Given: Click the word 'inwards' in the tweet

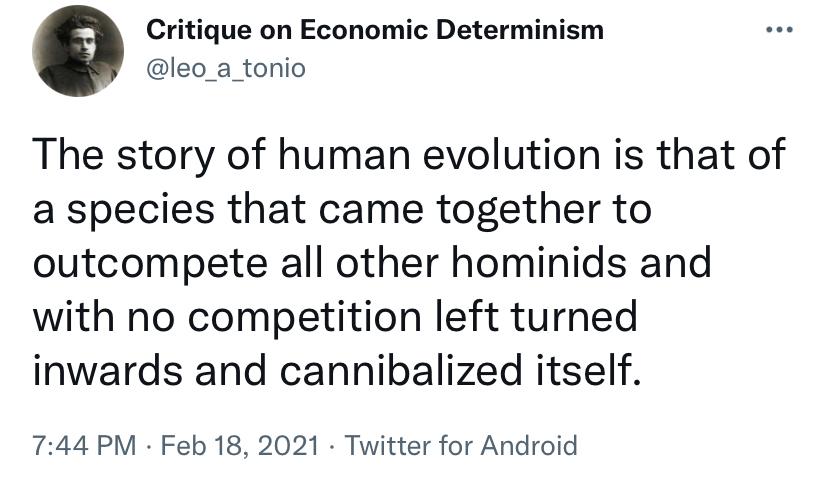Looking at the screenshot, I should click(x=108, y=370).
